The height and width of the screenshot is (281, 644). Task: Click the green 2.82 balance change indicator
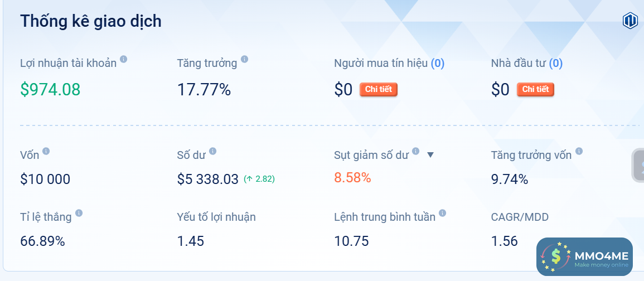click(x=259, y=179)
